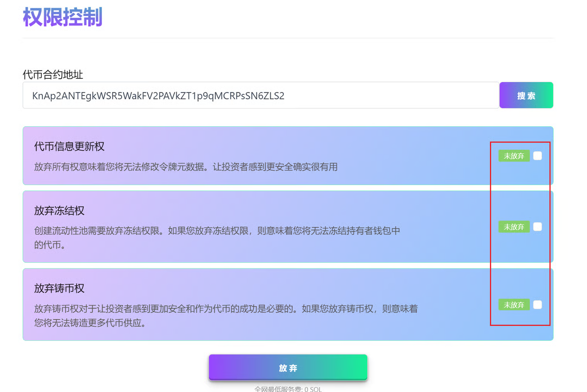Screen dimensions: 587x392
Task: Enable the 放弃冻结权 checkbox
Action: coord(537,227)
